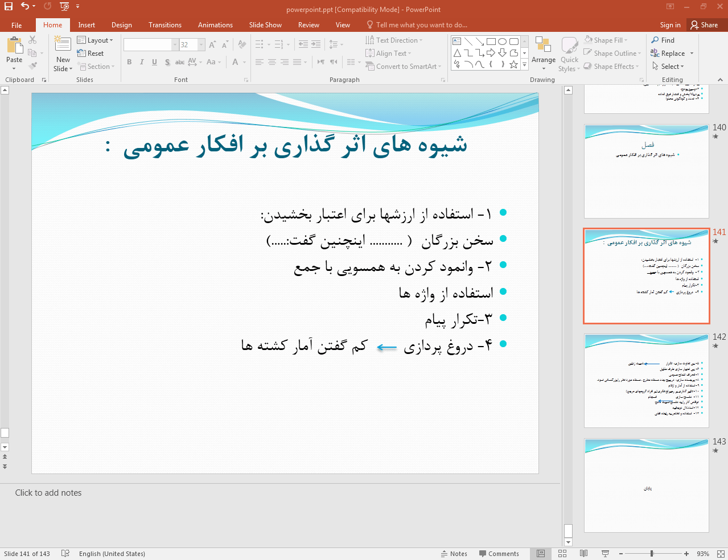The image size is (728, 560).
Task: Switch to the Insert tab
Action: click(x=86, y=24)
